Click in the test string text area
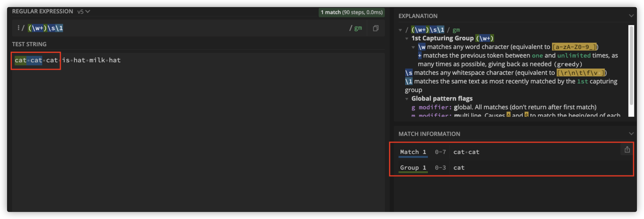This screenshot has height=219, width=644. point(198,125)
